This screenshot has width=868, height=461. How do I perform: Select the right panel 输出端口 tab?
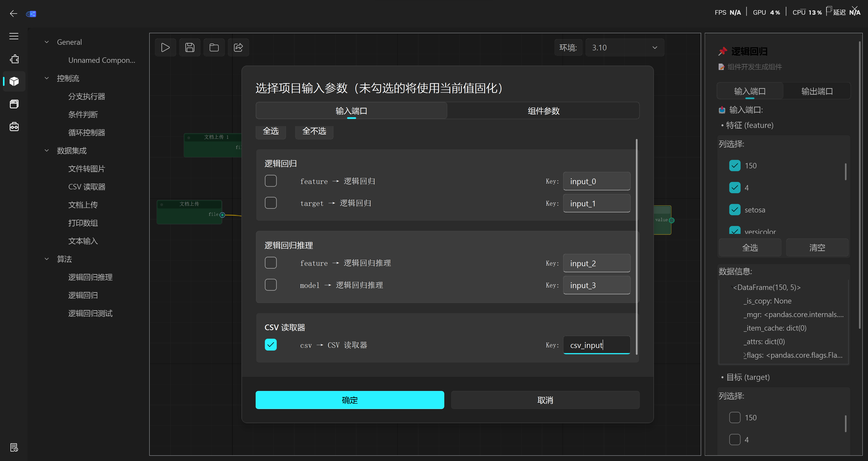coord(817,91)
